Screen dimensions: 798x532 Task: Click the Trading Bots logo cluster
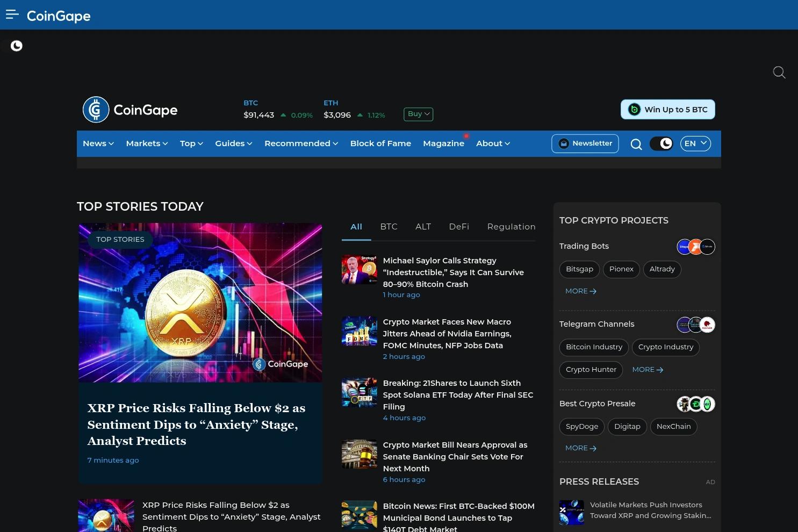tap(696, 247)
